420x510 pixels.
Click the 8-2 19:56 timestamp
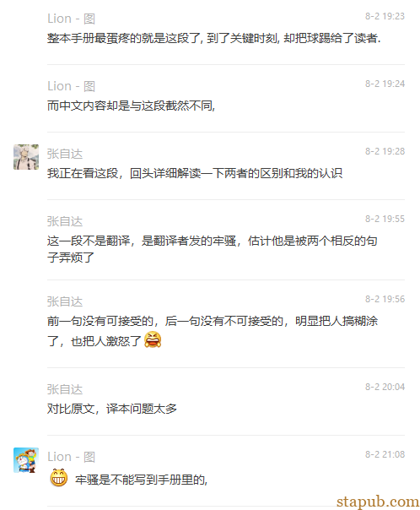tap(385, 299)
